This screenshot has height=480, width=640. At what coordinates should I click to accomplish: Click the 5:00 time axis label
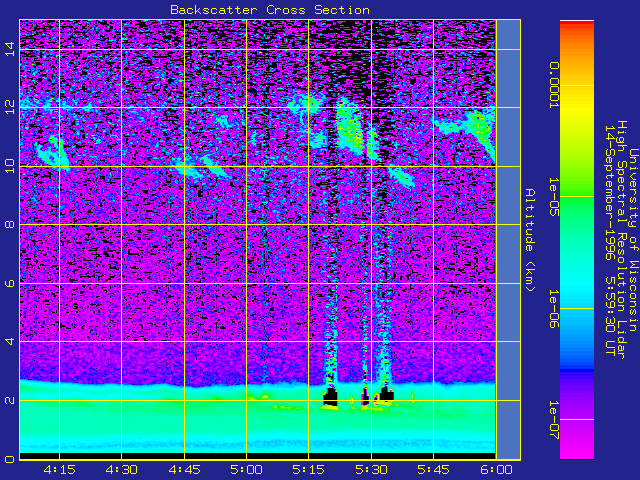(x=246, y=470)
